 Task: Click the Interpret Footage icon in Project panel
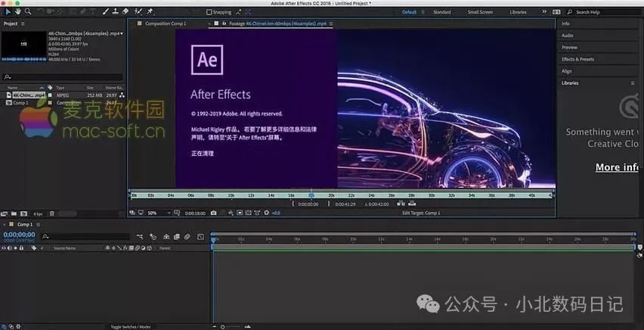(4, 213)
